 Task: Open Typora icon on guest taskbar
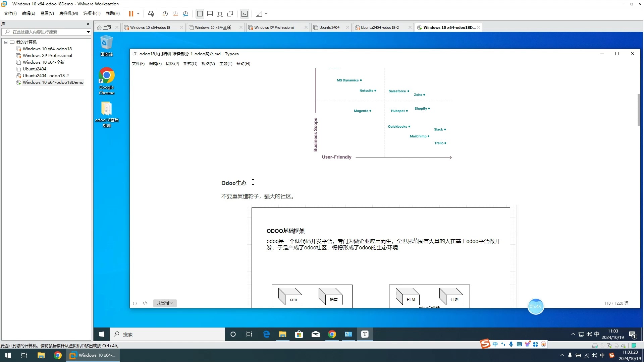(365, 334)
